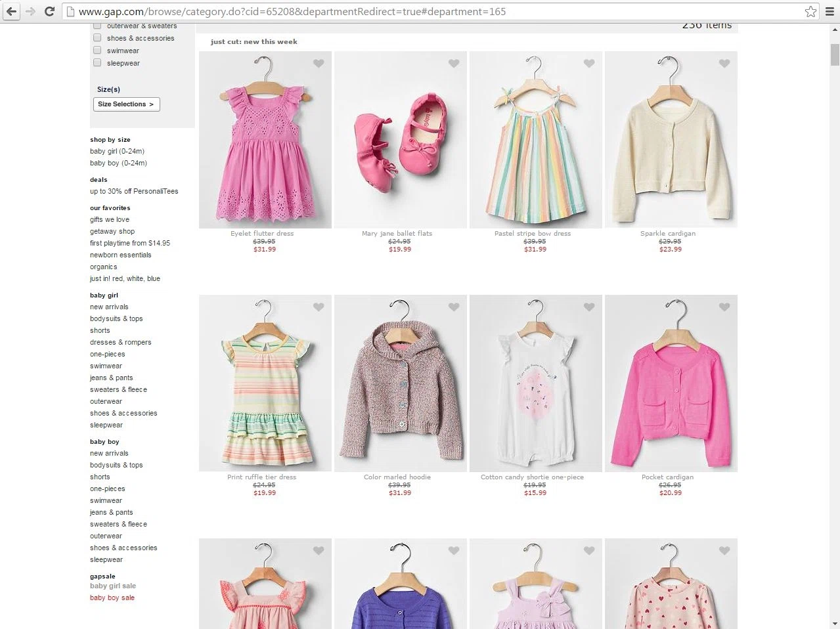
Task: Open the baby boy sale link
Action: pos(112,597)
